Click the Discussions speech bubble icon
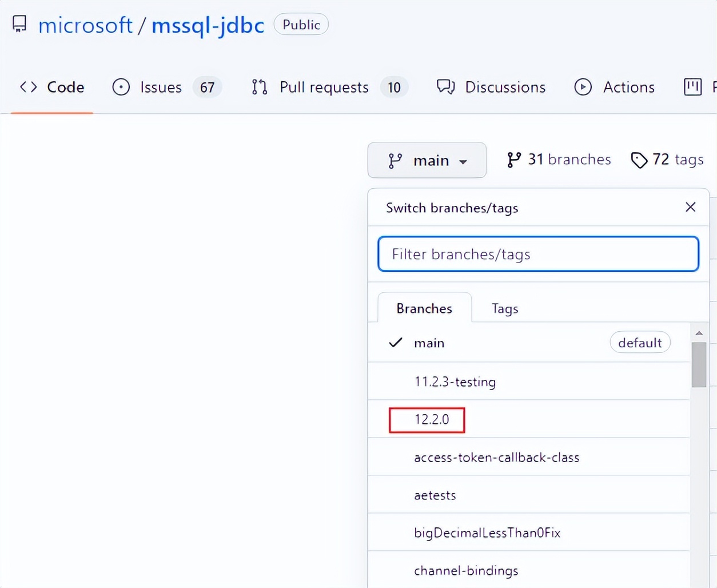The image size is (717, 588). (445, 87)
